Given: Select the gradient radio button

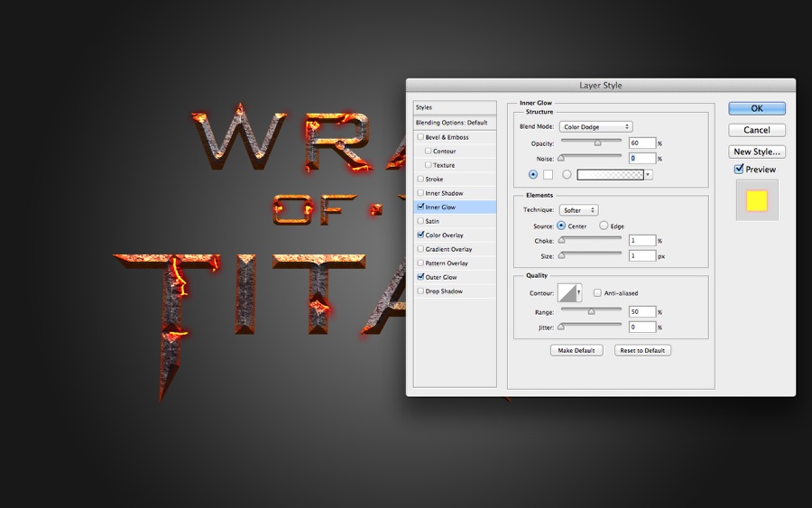Looking at the screenshot, I should pyautogui.click(x=567, y=174).
